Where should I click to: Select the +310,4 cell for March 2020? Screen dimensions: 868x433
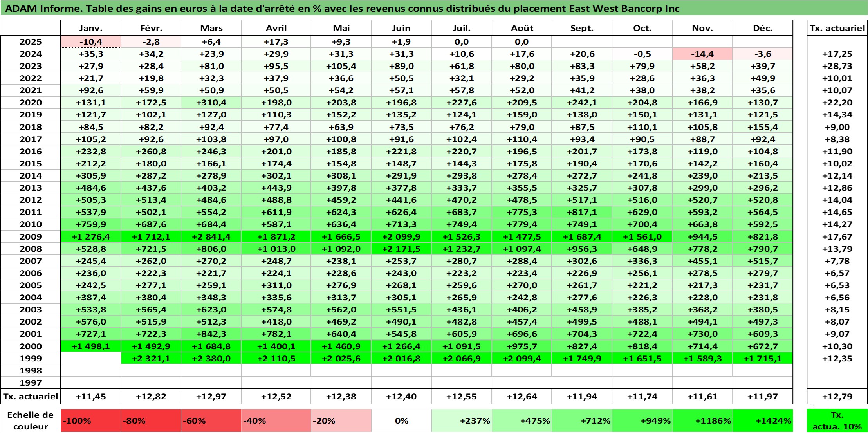coord(211,103)
